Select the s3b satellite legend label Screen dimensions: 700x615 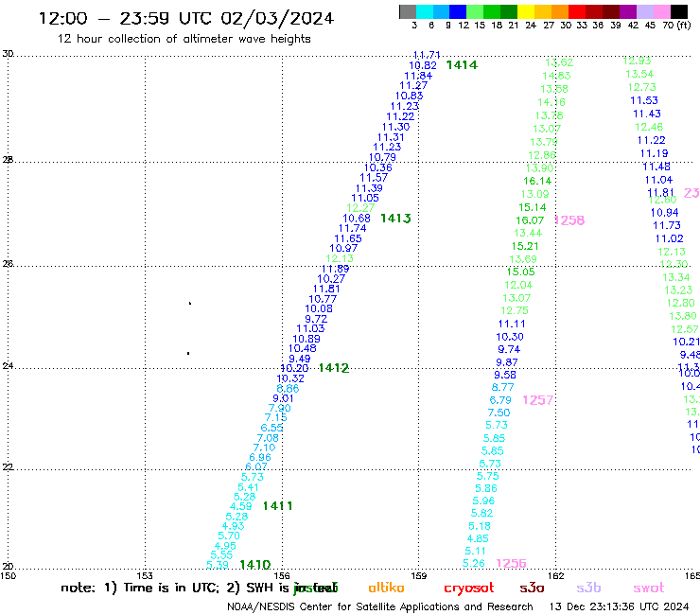click(588, 589)
